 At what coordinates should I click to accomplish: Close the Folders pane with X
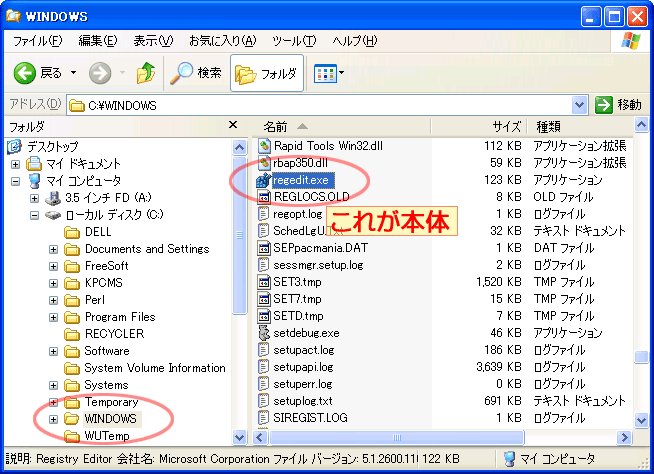point(233,125)
